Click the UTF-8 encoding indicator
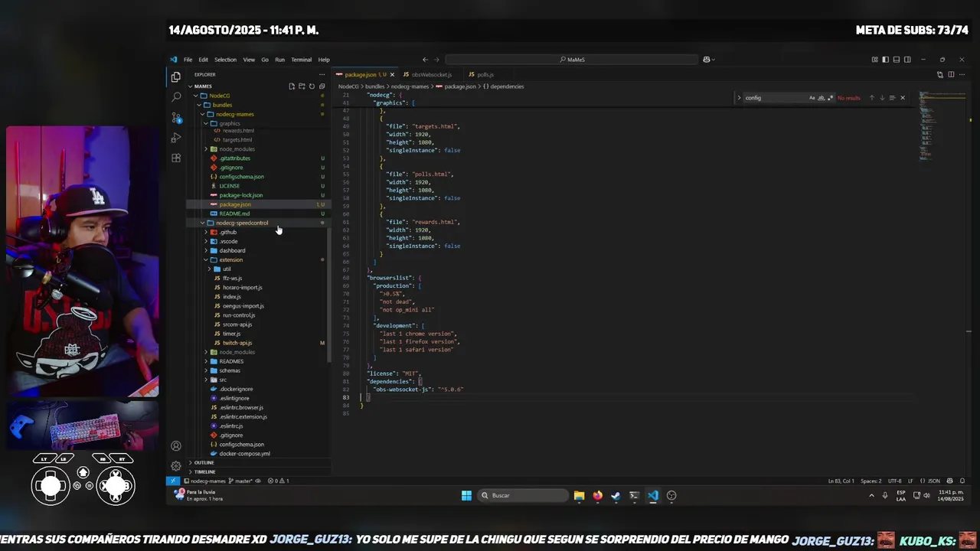 click(x=895, y=481)
